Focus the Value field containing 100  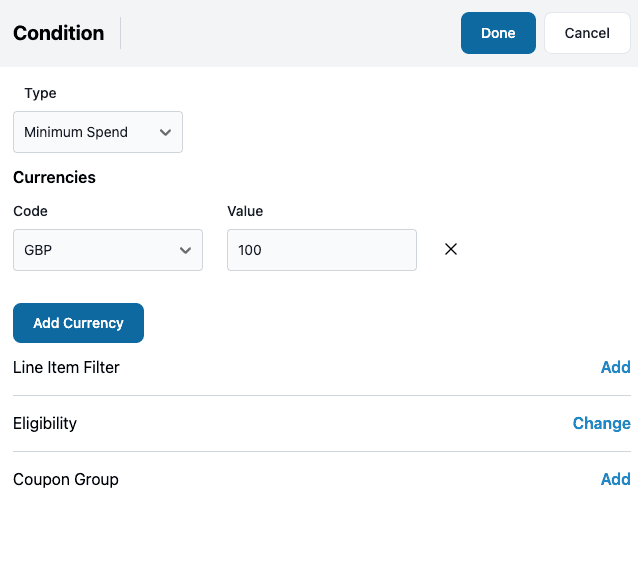(x=321, y=250)
